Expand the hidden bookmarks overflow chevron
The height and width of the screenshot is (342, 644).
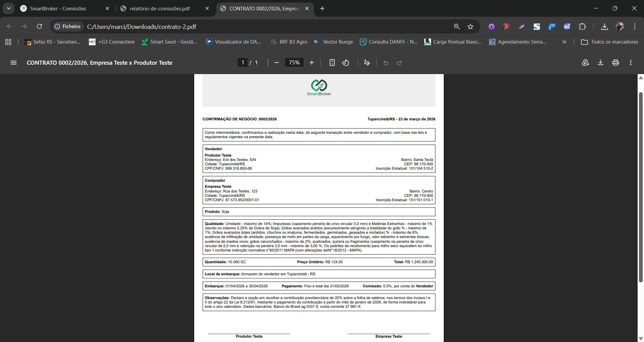pyautogui.click(x=564, y=42)
